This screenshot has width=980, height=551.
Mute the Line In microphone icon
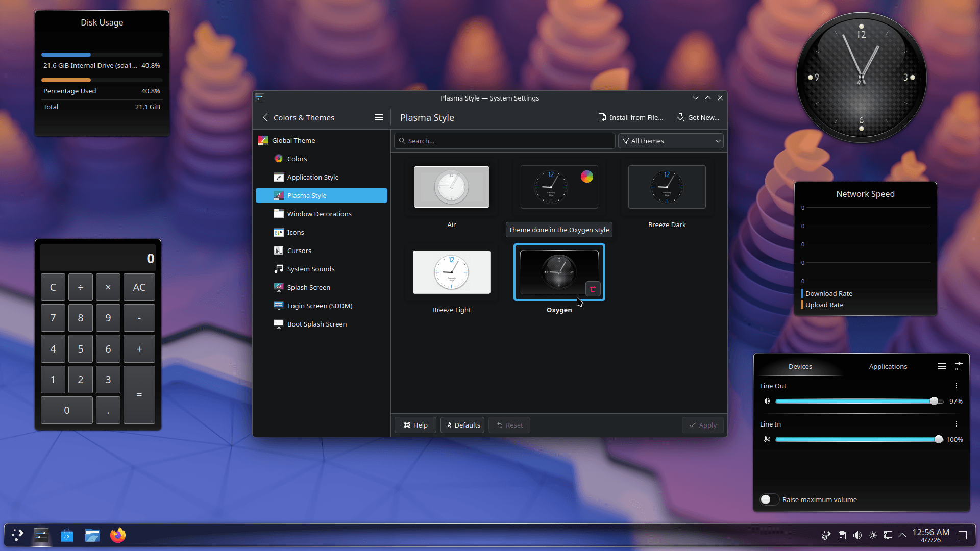tap(767, 440)
